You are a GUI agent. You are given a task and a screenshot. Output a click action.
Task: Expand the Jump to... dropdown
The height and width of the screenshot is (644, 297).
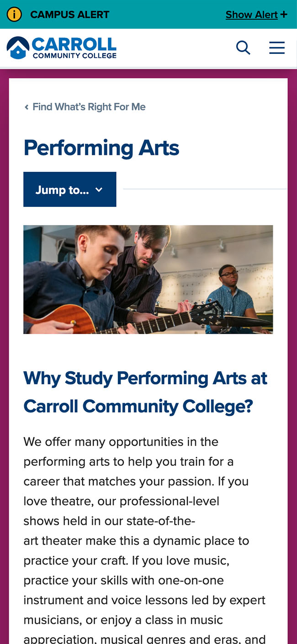63,190
